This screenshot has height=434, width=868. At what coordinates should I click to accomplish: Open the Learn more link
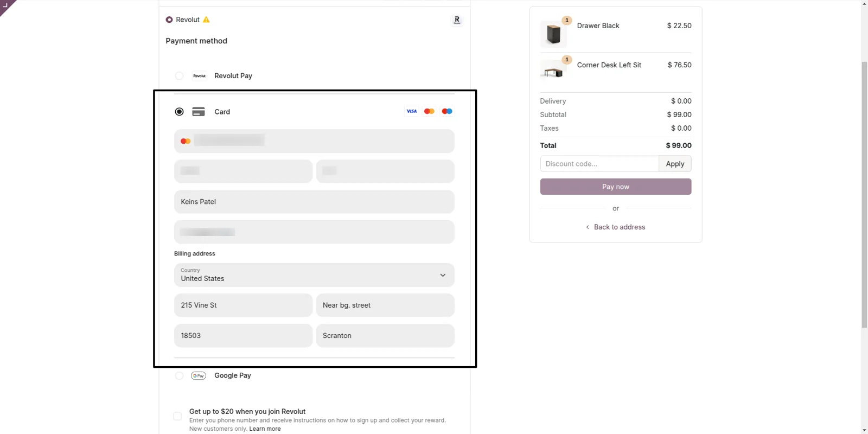pos(265,429)
